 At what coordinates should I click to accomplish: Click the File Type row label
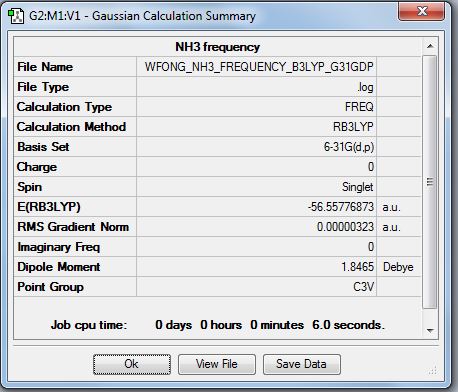tap(43, 87)
